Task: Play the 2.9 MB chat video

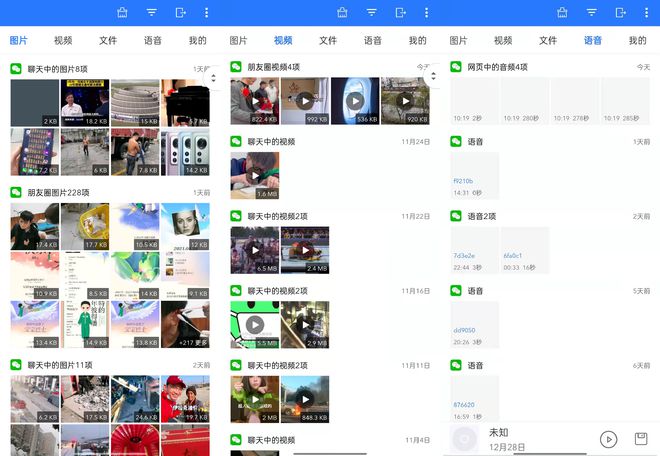Action: tap(305, 325)
